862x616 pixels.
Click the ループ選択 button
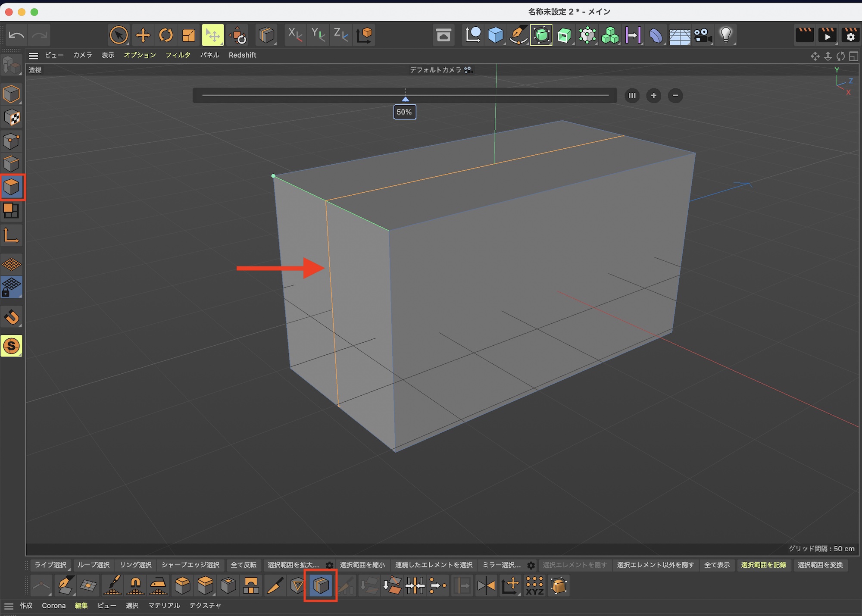click(x=94, y=565)
